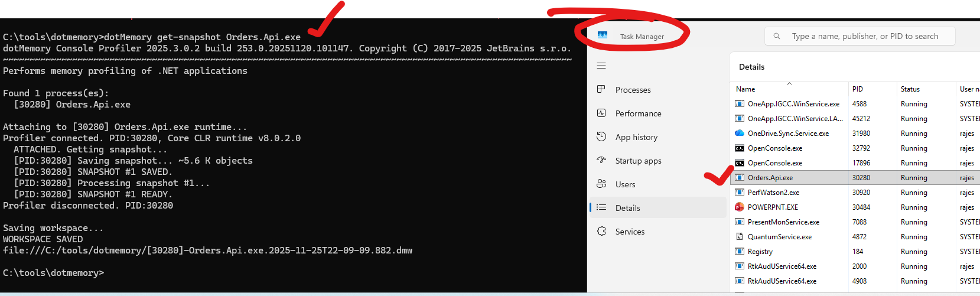Switch to the Services tab label
Image resolution: width=980 pixels, height=296 pixels.
coord(630,232)
